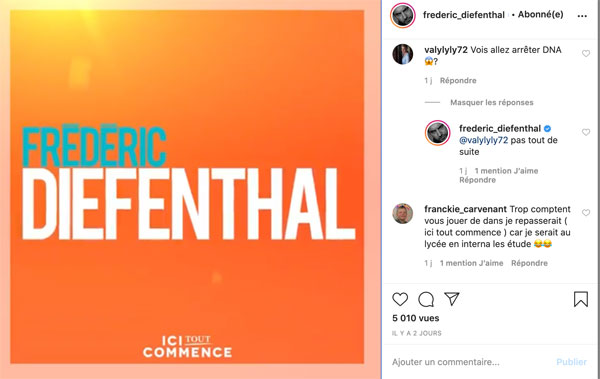Open valylyly72's avatar
Viewport: 600px width, 379px height.
(403, 54)
